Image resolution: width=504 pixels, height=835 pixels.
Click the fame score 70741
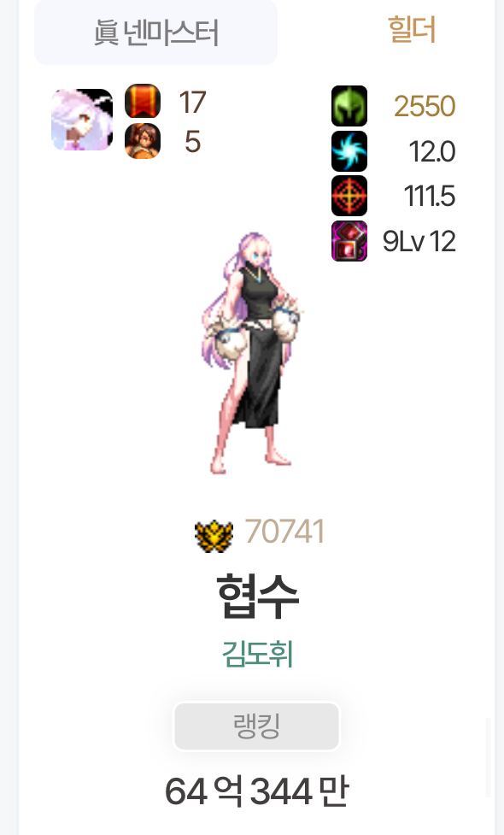(284, 532)
